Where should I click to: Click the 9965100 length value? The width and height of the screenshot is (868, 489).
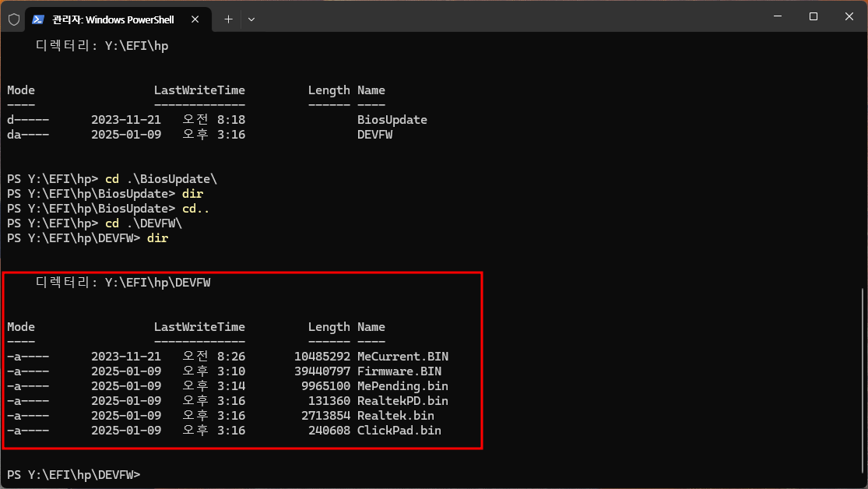pos(325,386)
